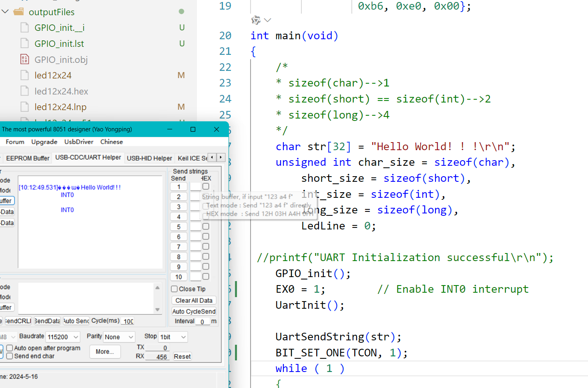Enable Send end char checkbox

(10, 356)
